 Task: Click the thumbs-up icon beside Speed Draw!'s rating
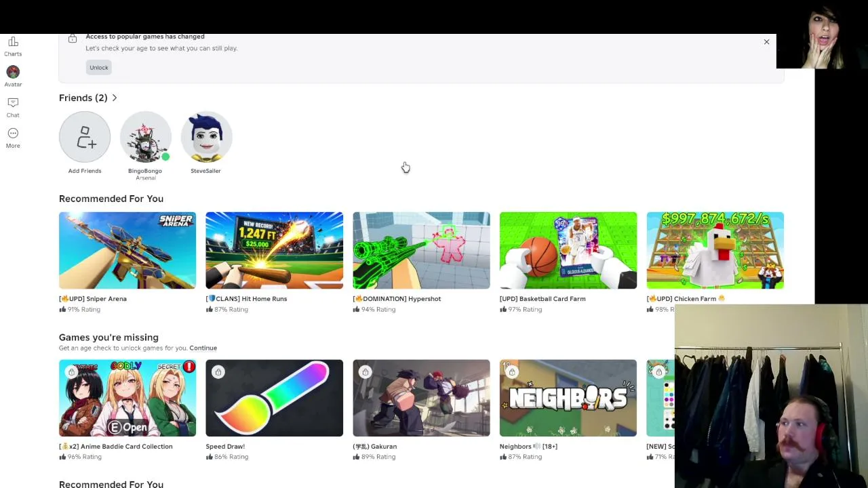point(210,457)
